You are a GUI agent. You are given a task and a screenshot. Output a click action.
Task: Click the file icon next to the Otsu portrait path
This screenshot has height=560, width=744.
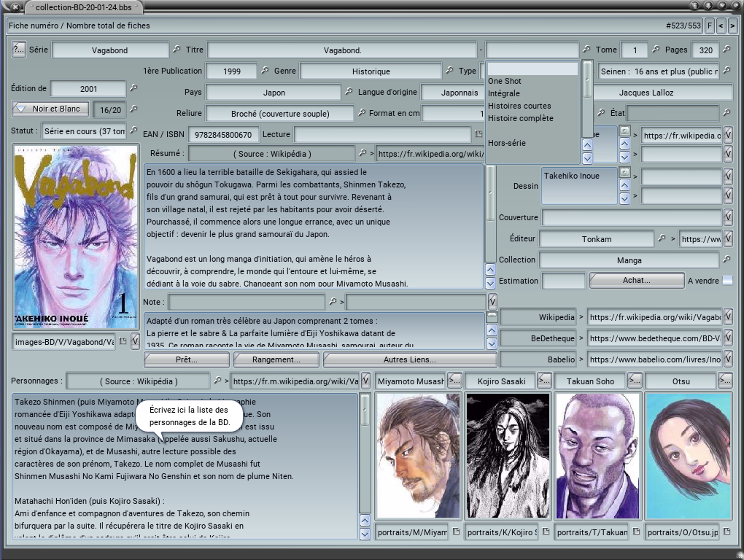tap(726, 532)
